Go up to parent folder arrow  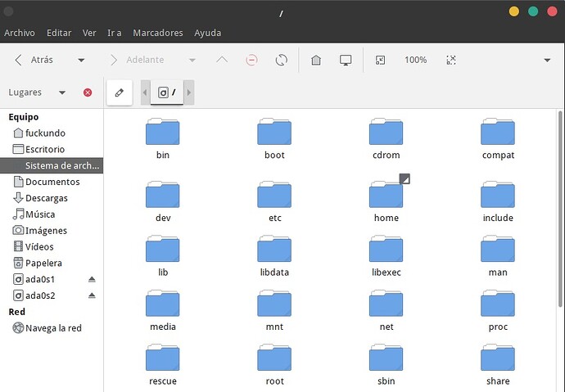click(222, 60)
